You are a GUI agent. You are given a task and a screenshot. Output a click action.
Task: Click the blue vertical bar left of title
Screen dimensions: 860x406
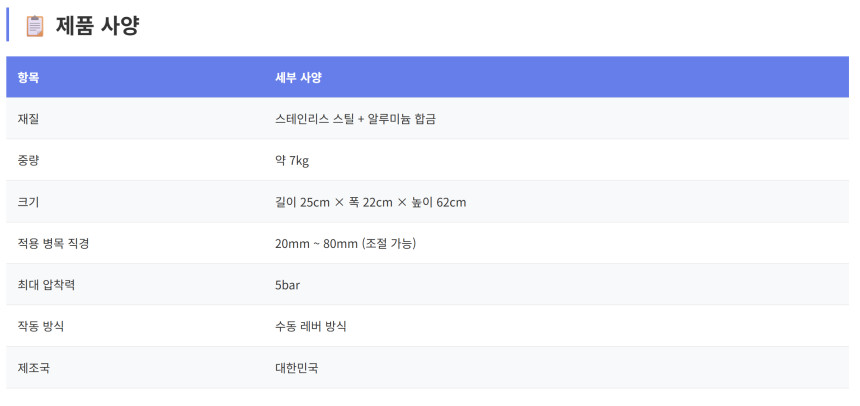click(8, 25)
